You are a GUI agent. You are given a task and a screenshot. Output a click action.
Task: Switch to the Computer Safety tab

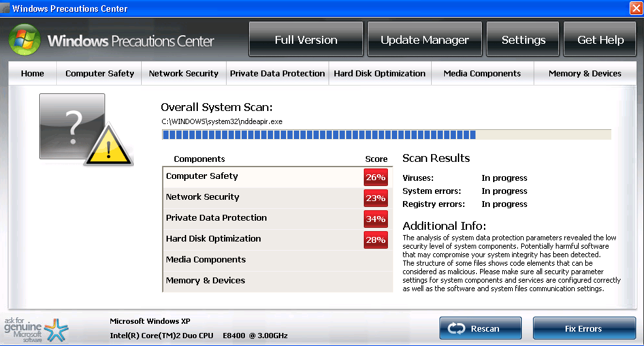(100, 74)
